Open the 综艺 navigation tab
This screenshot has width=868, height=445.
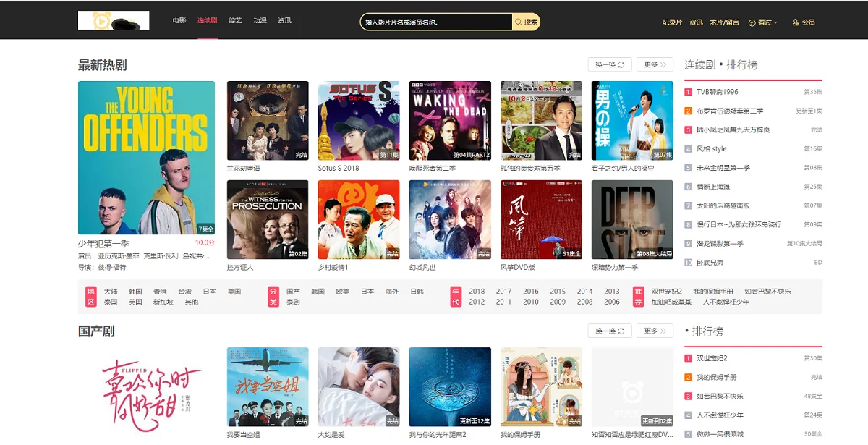(235, 21)
